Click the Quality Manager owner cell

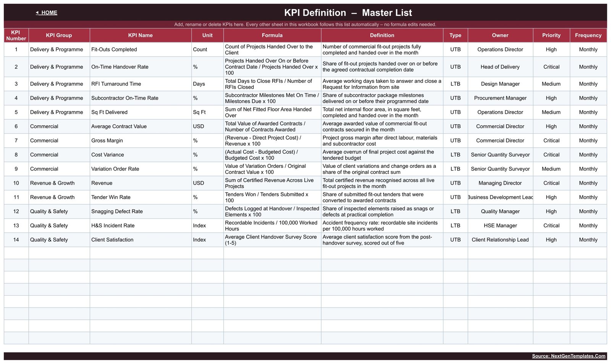point(500,211)
